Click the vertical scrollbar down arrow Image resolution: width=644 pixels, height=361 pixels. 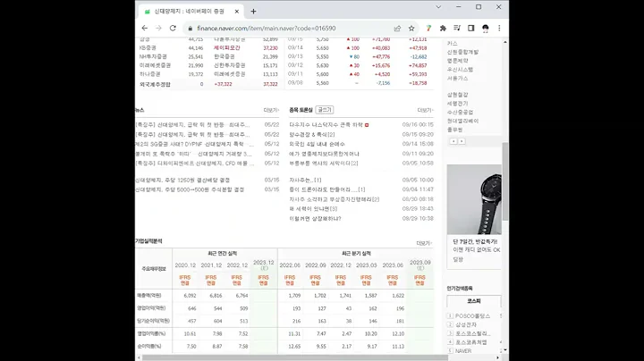pos(505,350)
